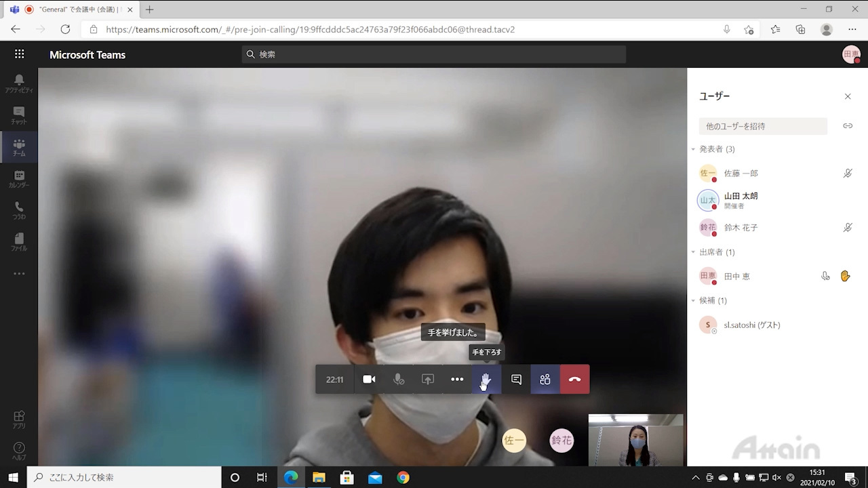Open the Activity feed in sidebar
Viewport: 868px width, 488px height.
pyautogui.click(x=19, y=83)
